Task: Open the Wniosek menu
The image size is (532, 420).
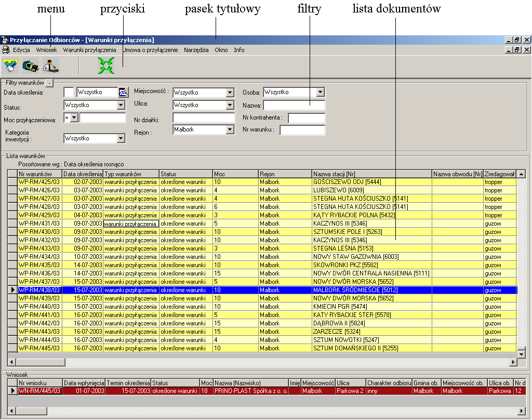Action: 46,50
